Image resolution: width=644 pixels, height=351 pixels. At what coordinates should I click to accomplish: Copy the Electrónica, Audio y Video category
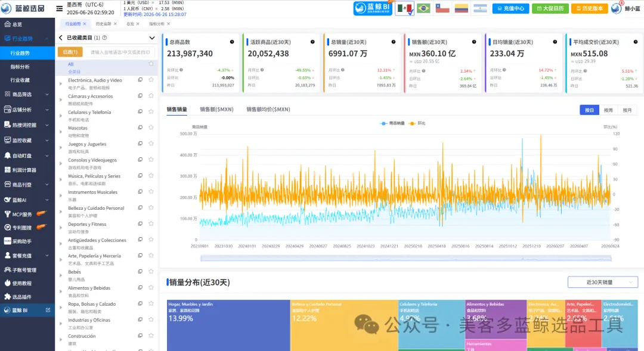click(x=140, y=80)
